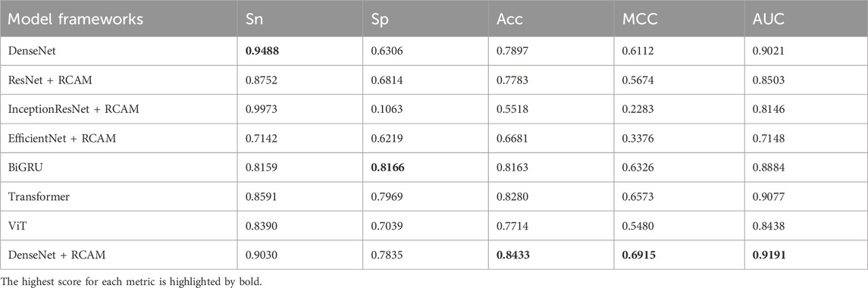
Task: Select the ViT row label
Action: pos(16,225)
